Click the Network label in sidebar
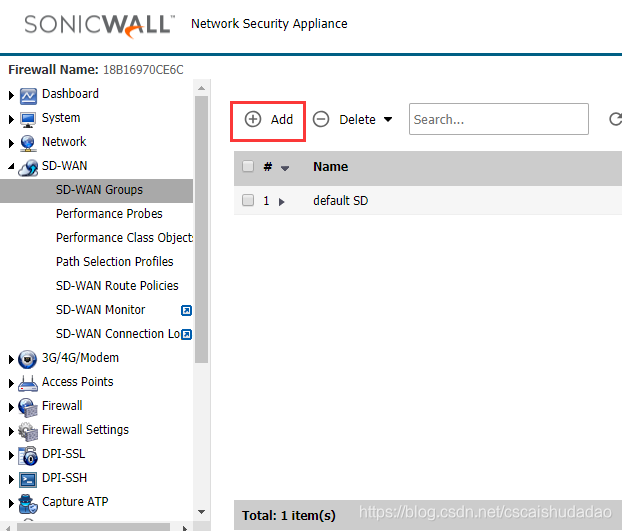Viewport: 622px width, 531px height. tap(64, 142)
